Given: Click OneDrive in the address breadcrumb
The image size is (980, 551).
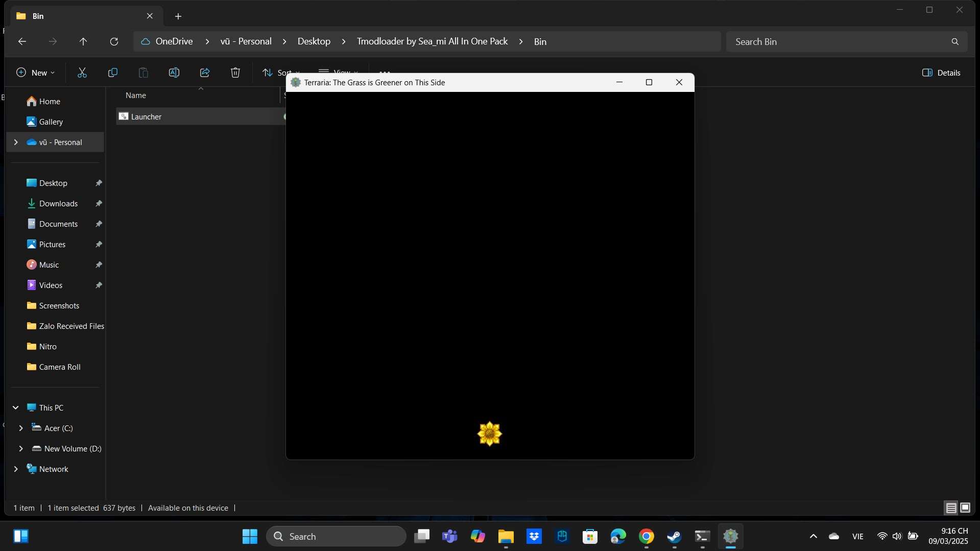Looking at the screenshot, I should coord(174,41).
